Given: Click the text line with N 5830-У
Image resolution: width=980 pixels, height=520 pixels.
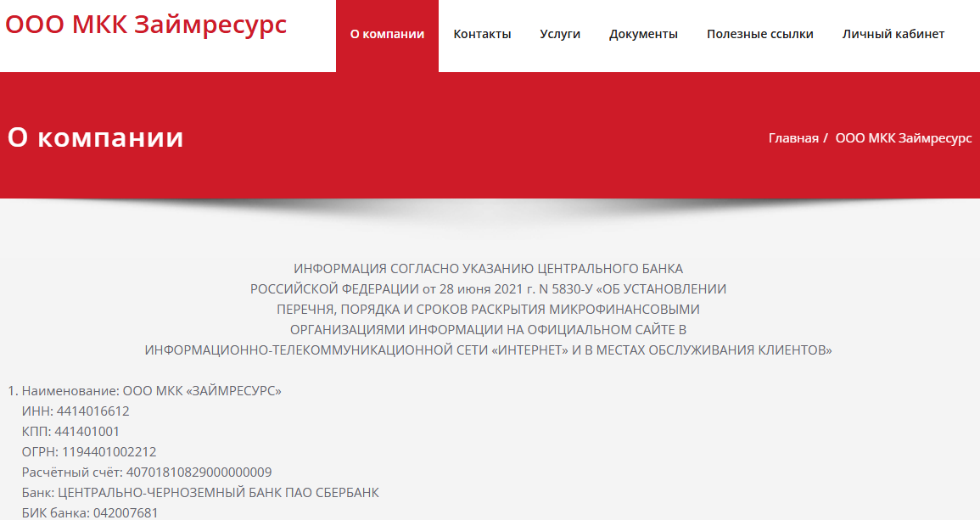Looking at the screenshot, I should point(488,289).
